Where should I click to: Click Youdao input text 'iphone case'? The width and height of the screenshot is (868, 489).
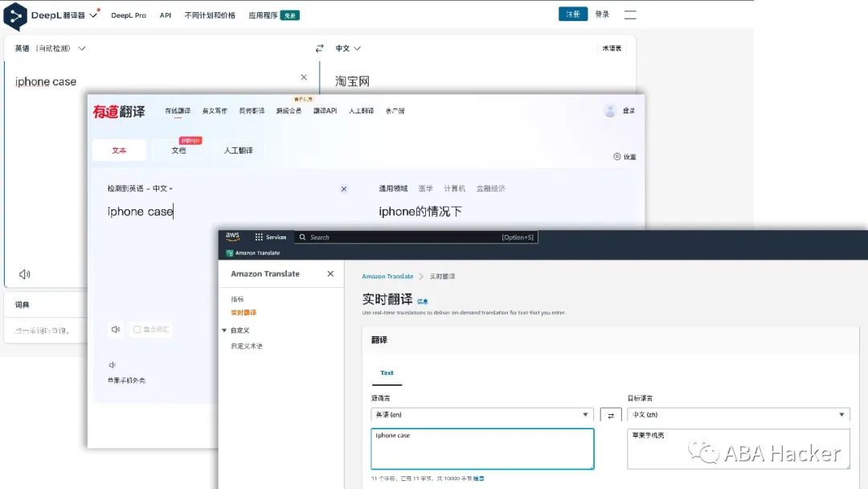coord(140,212)
